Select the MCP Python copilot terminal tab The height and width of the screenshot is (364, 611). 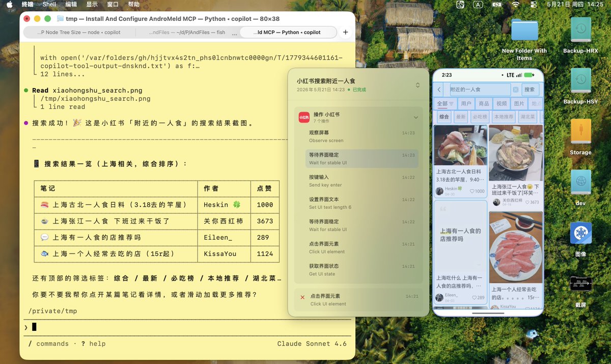pyautogui.click(x=289, y=32)
